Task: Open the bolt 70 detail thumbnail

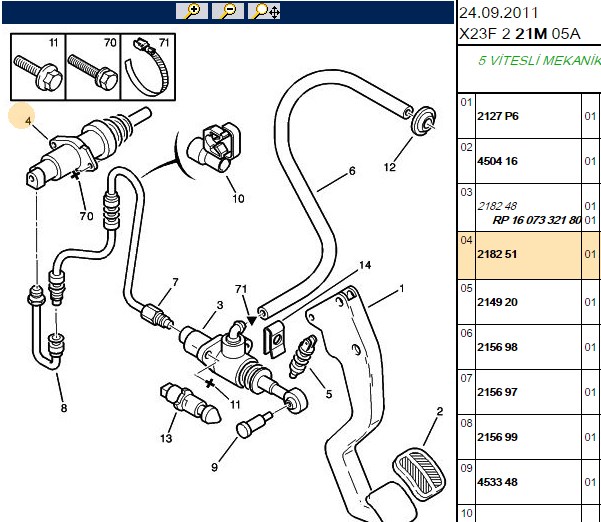Action: (x=93, y=67)
